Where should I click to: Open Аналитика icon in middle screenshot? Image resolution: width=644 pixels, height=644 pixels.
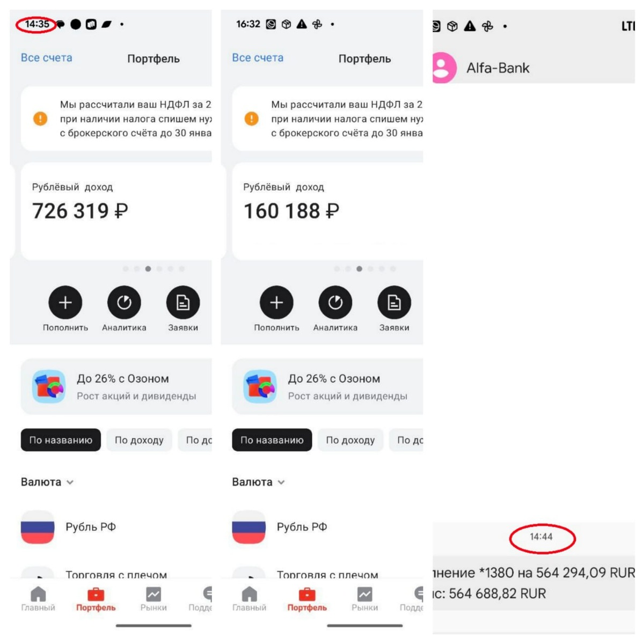coord(335,303)
